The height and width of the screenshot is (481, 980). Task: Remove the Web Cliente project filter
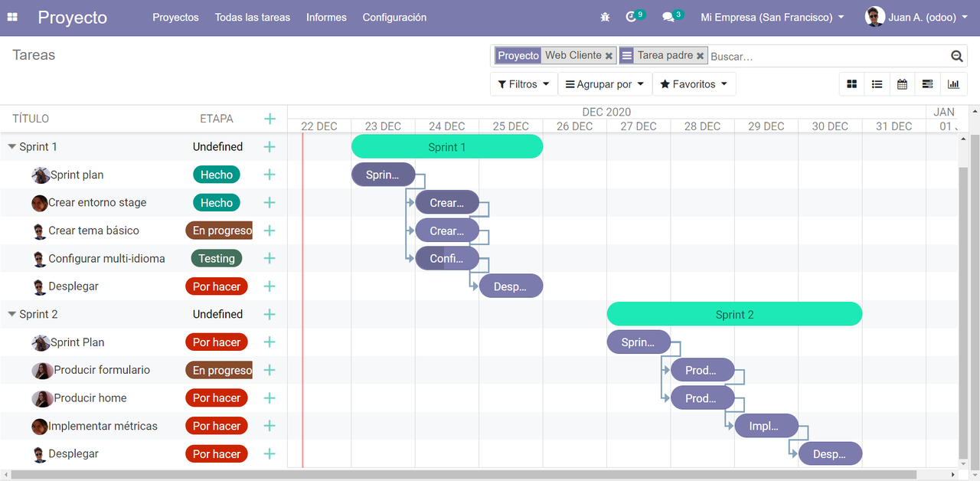click(609, 56)
